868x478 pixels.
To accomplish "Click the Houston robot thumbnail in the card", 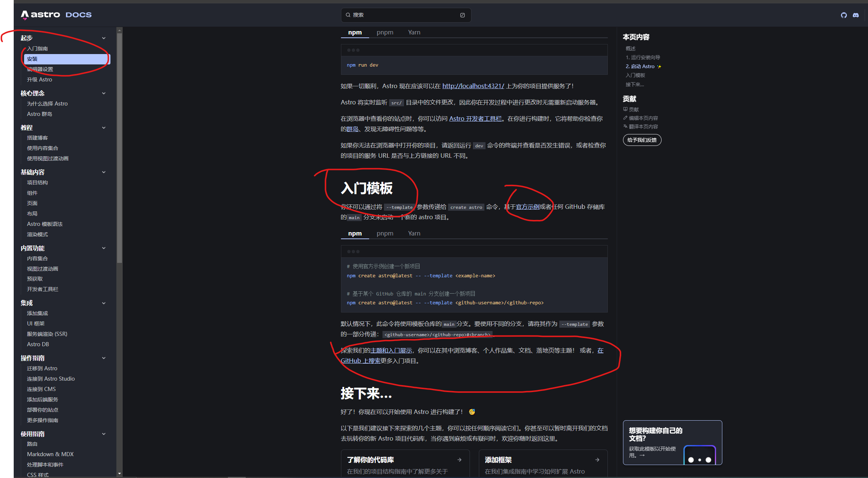I will tap(699, 455).
